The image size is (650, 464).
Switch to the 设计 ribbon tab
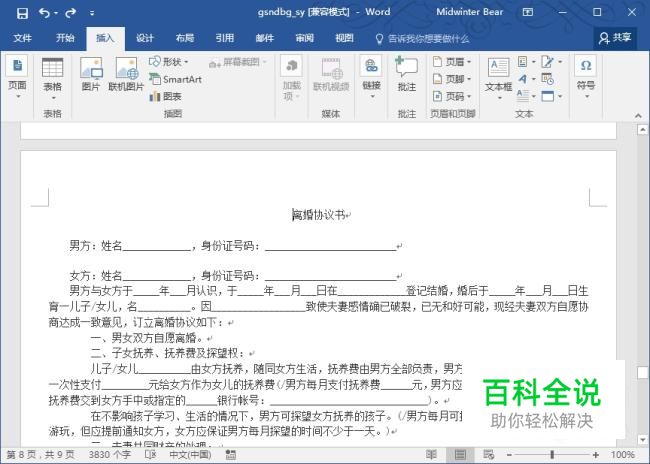[x=145, y=38]
